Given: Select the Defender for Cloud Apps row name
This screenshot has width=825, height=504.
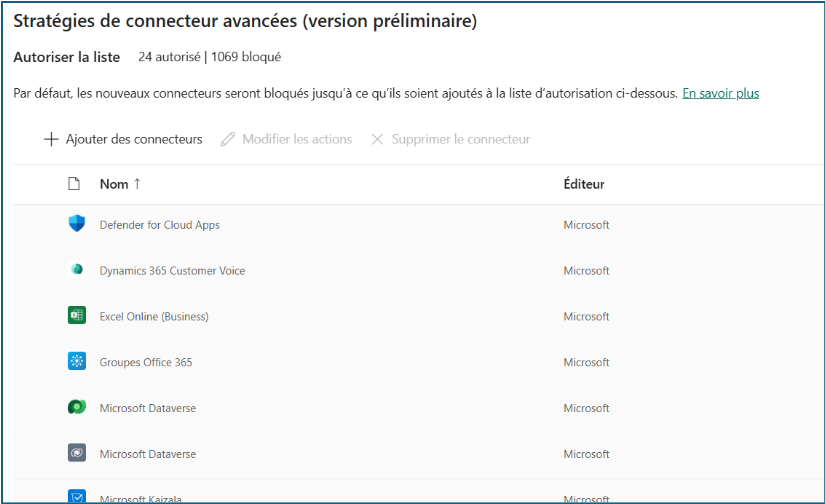Looking at the screenshot, I should tap(159, 225).
